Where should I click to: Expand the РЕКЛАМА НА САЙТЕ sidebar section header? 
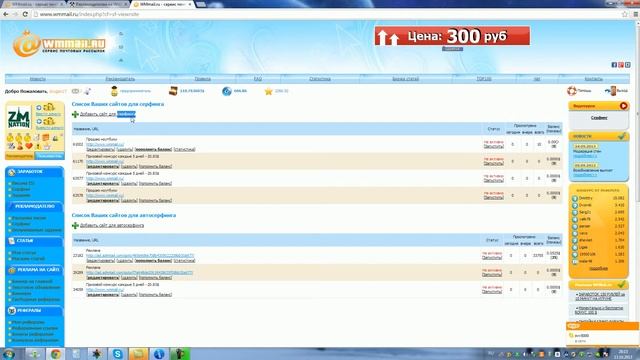(34, 270)
